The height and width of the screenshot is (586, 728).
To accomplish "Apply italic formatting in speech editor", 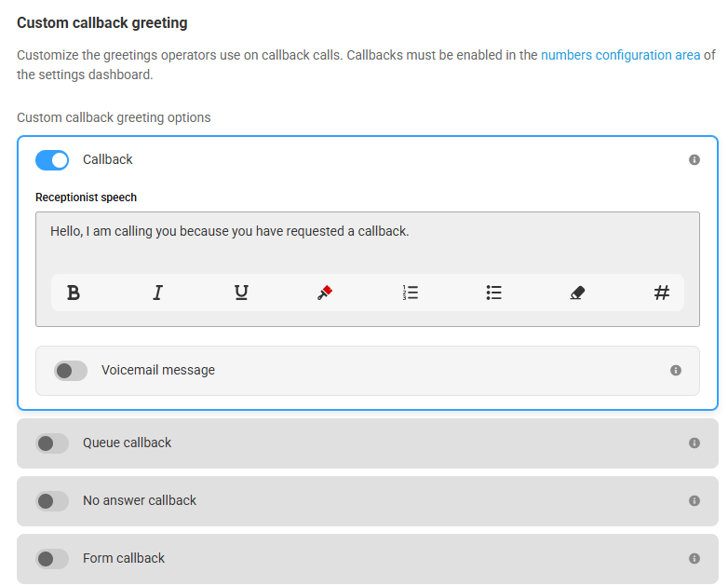I will point(158,293).
